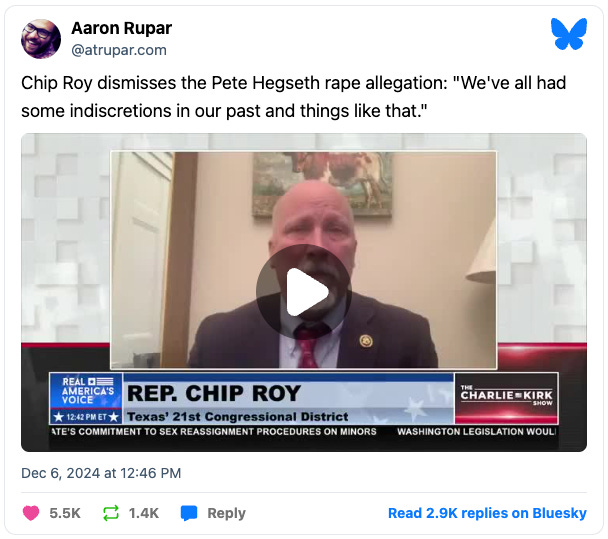Viewport: 608px width, 539px height.
Task: Open Read 2.9K replies on Bluesky
Action: point(487,513)
